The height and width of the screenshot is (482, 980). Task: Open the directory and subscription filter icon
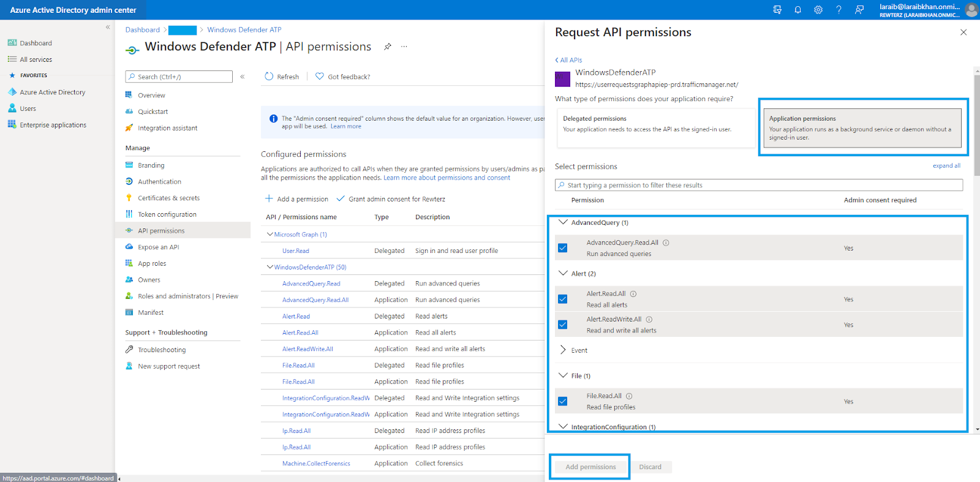pyautogui.click(x=777, y=10)
